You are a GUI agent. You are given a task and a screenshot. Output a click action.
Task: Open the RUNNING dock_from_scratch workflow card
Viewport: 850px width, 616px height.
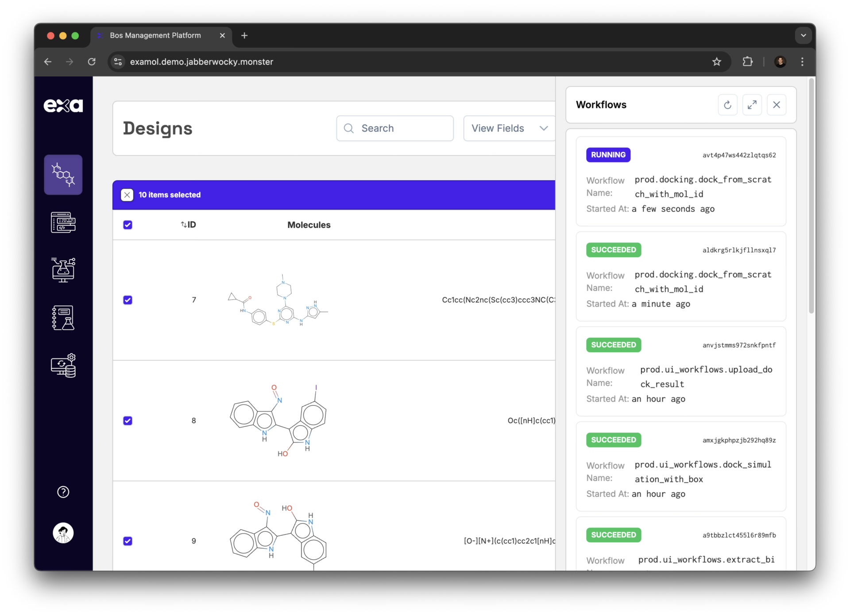tap(681, 181)
